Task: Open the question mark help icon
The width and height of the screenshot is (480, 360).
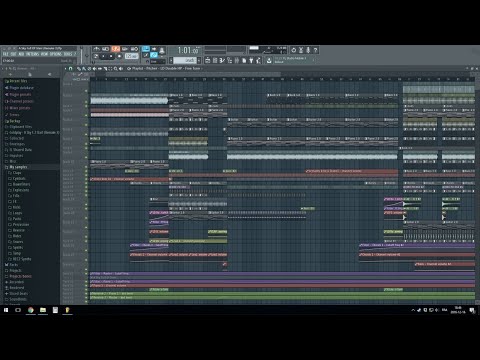Action: point(316,50)
